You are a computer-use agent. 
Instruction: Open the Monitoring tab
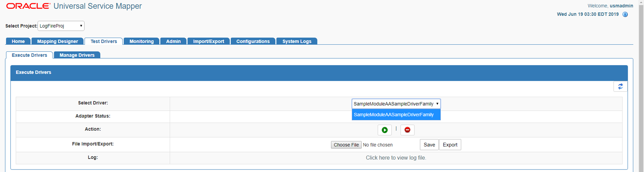142,41
